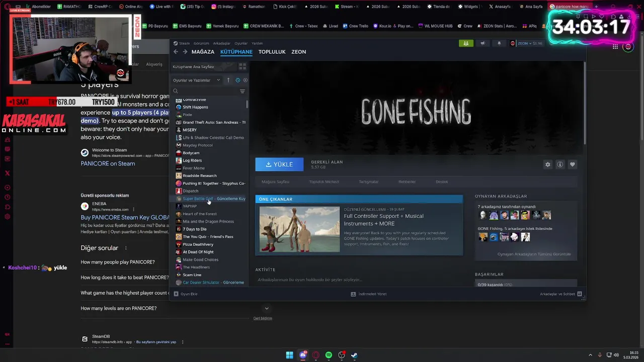
Task: Open the Steam announcements megaphone icon
Action: [x=482, y=43]
